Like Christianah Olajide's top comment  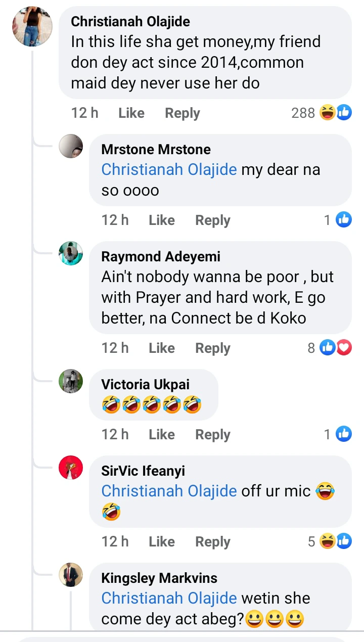click(131, 113)
